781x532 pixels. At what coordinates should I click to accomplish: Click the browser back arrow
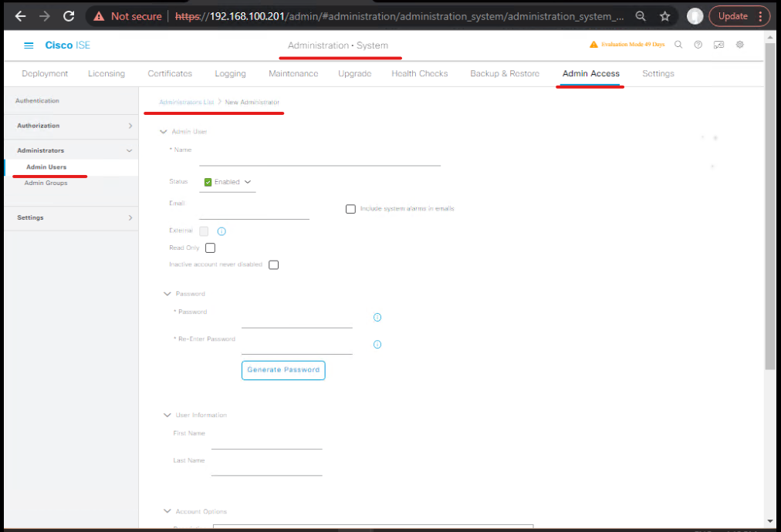coord(20,16)
